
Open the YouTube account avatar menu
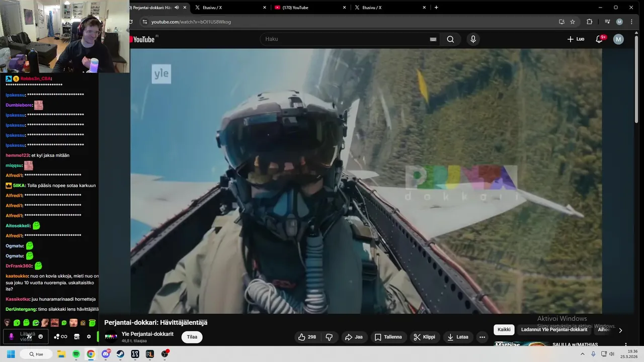tap(618, 39)
